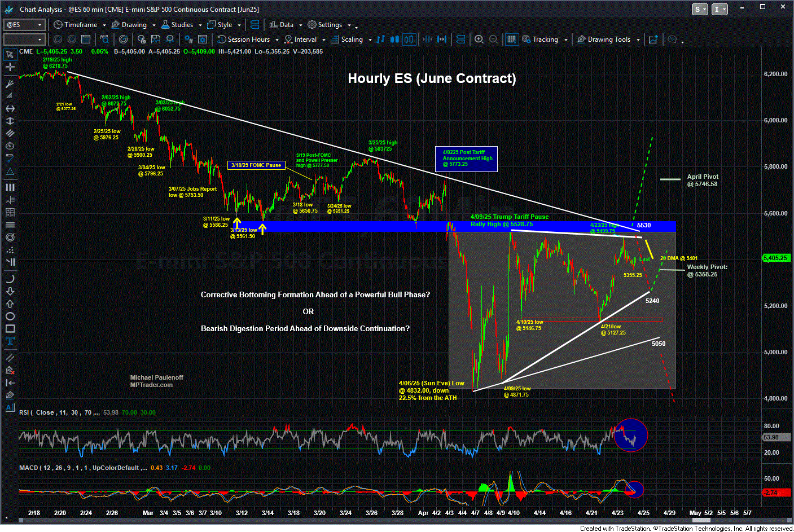Image resolution: width=794 pixels, height=532 pixels.
Task: Select the ellipse drawing tool
Action: point(10,316)
